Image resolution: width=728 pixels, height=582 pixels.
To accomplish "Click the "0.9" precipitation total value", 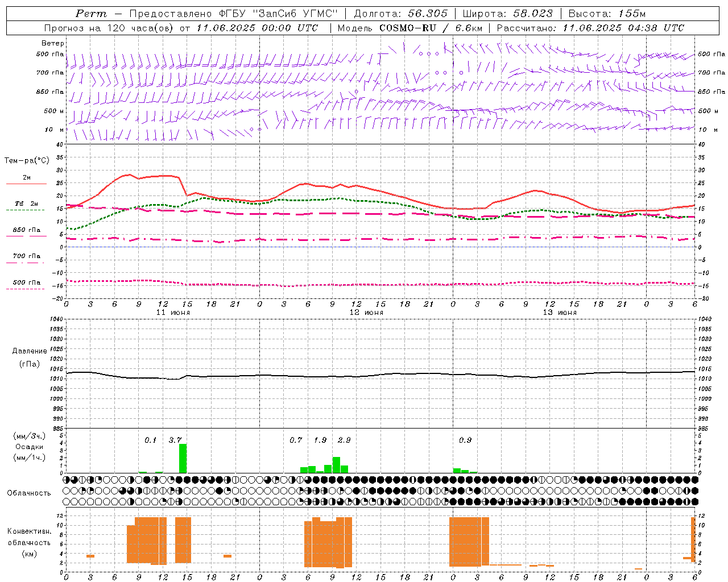I will pyautogui.click(x=465, y=440).
